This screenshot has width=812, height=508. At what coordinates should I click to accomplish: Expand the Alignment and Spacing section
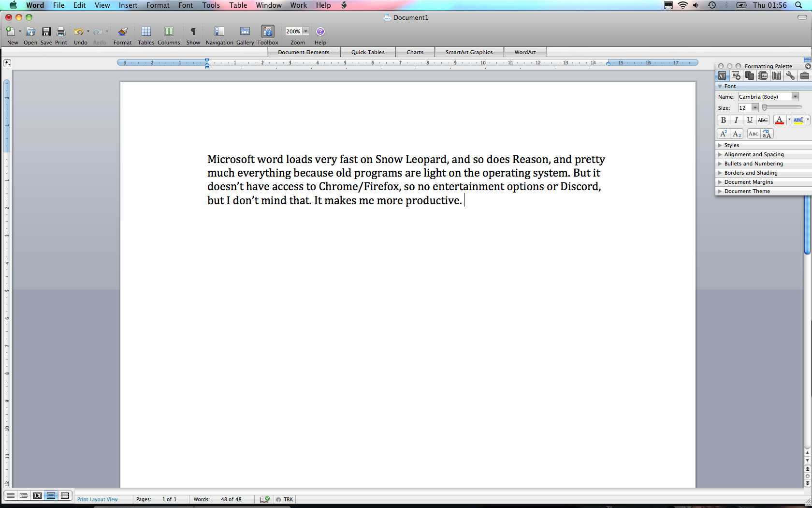720,154
